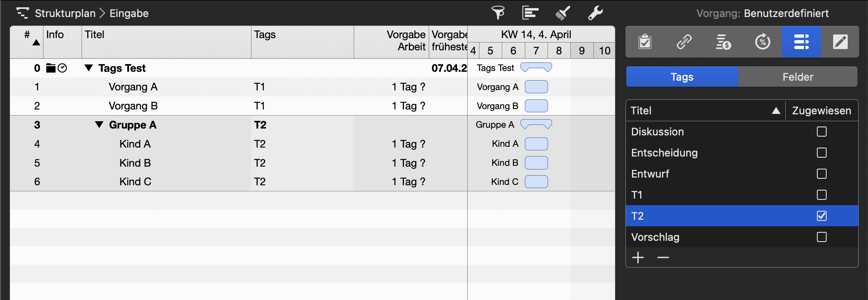The width and height of the screenshot is (868, 300).
Task: Click the Kind B Gantt bar
Action: (536, 163)
